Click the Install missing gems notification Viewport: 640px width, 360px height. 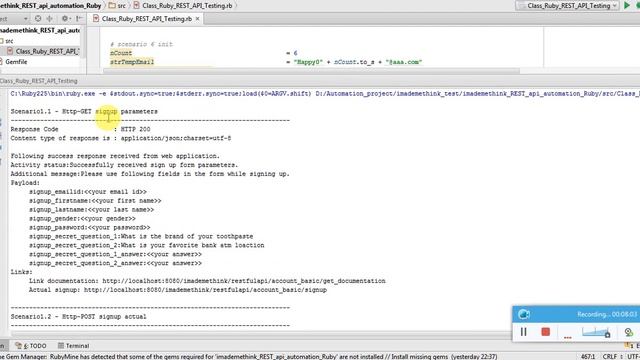pyautogui.click(x=420, y=357)
